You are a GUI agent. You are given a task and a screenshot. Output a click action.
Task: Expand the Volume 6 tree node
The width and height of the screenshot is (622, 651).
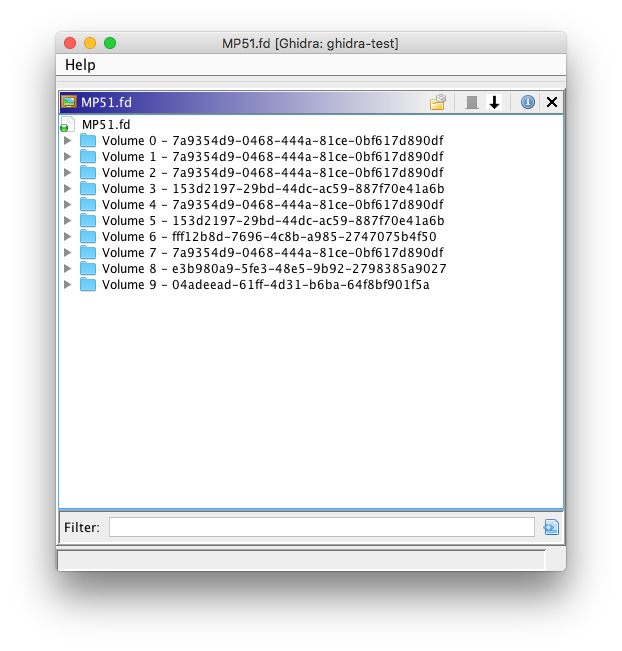point(68,236)
